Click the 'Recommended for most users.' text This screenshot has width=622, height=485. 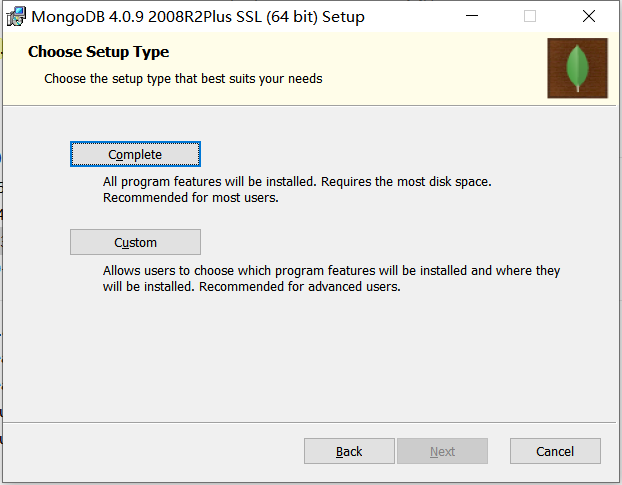click(191, 197)
